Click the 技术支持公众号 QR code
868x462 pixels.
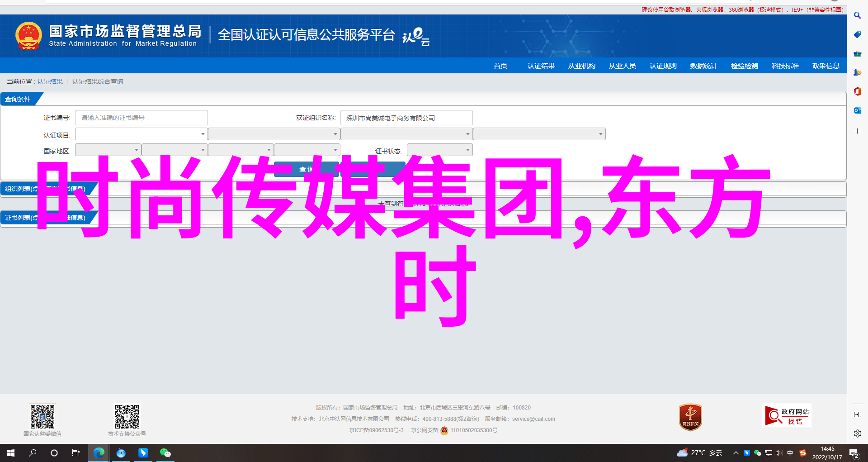127,416
